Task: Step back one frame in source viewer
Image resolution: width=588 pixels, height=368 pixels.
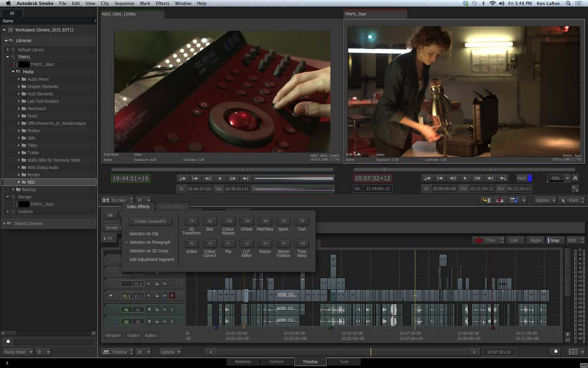Action: 208,178
